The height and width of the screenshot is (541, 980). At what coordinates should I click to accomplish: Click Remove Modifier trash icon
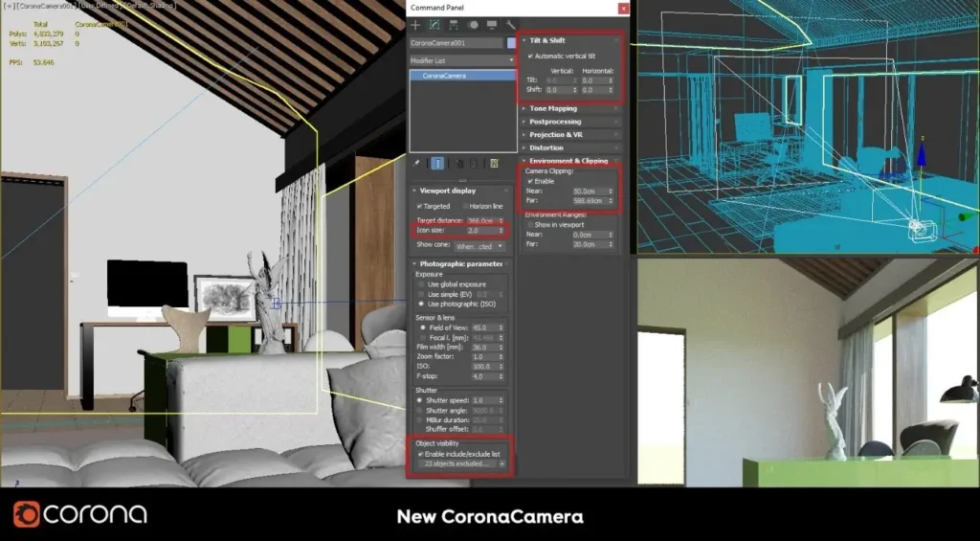tap(474, 163)
